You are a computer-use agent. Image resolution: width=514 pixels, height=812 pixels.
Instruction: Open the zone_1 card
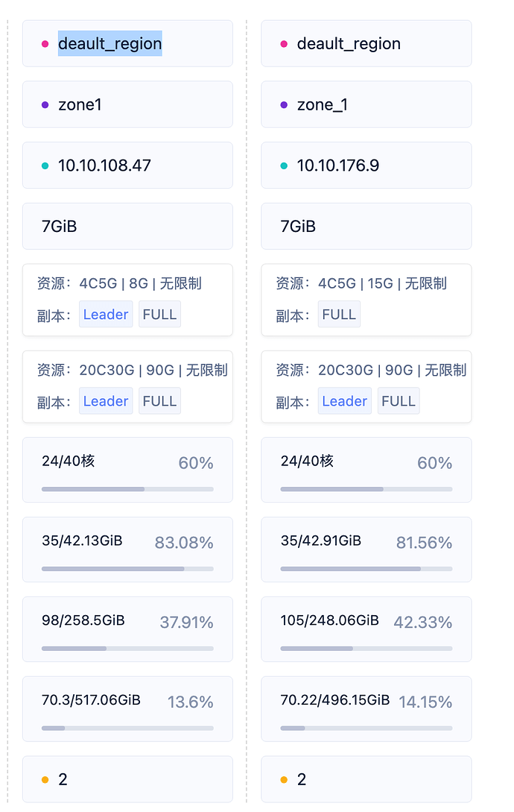tap(366, 105)
